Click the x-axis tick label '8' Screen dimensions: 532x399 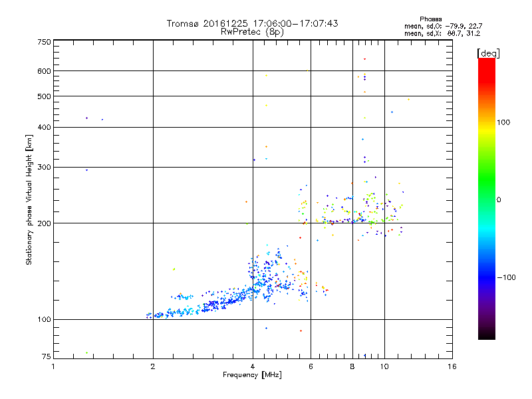[x=352, y=366]
